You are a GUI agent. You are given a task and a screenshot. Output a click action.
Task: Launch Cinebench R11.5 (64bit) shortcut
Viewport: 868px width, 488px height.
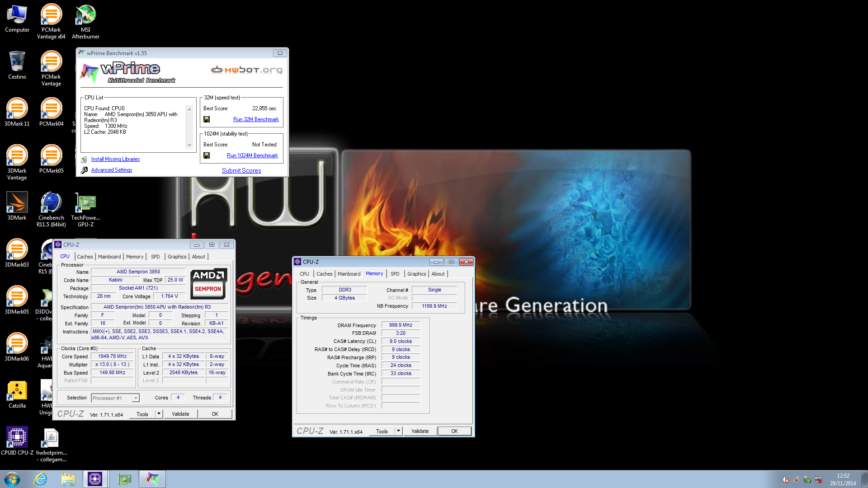(51, 210)
